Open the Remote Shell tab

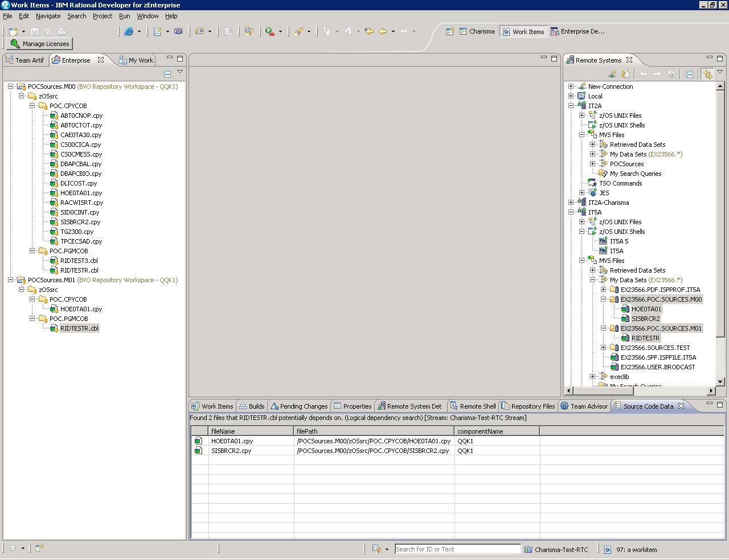click(473, 406)
